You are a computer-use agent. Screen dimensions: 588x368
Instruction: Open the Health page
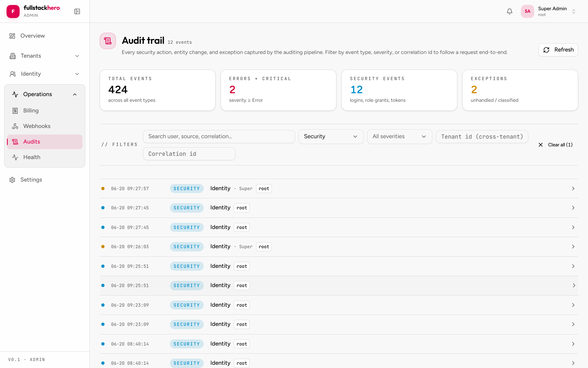pyautogui.click(x=45, y=157)
